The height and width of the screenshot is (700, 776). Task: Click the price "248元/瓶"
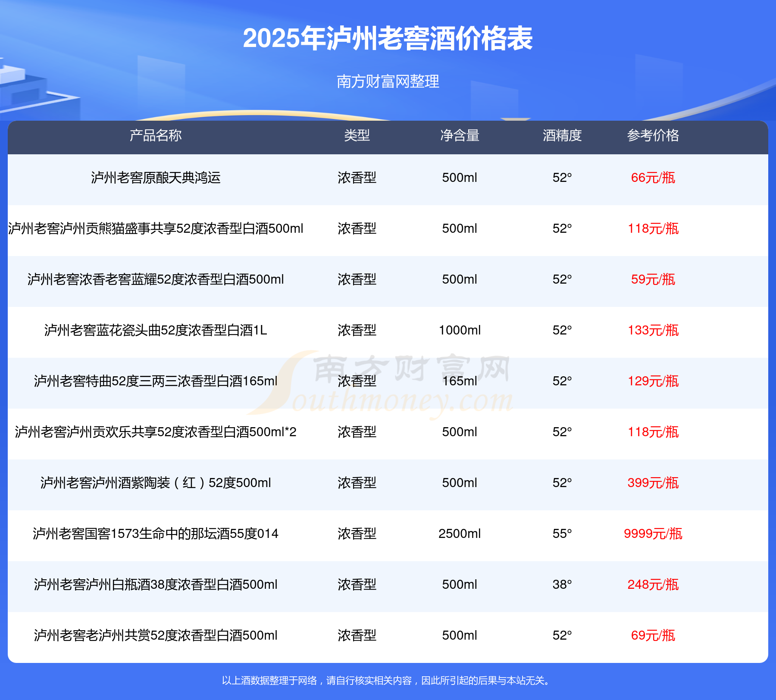point(653,584)
